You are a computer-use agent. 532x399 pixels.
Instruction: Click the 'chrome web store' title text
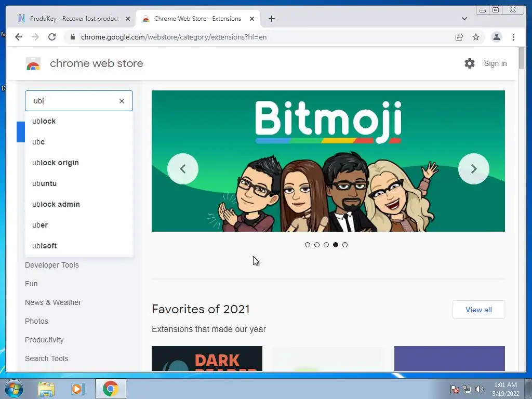point(96,63)
